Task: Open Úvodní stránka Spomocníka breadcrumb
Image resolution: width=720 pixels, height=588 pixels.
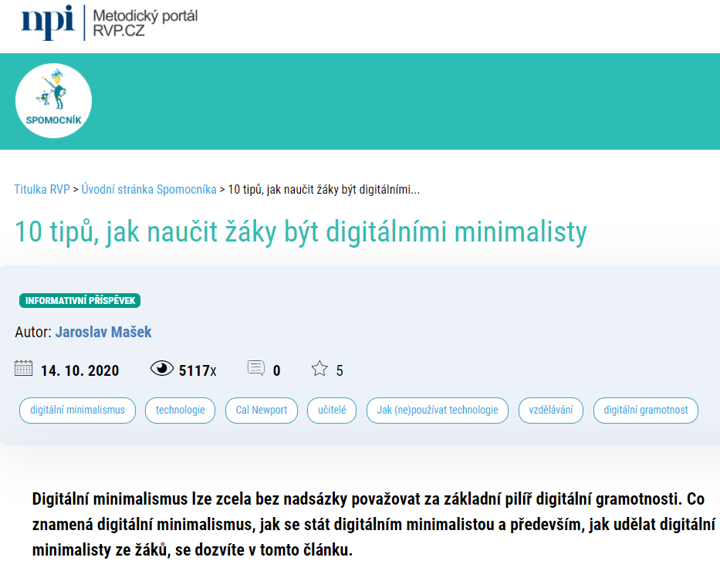Action: click(149, 189)
